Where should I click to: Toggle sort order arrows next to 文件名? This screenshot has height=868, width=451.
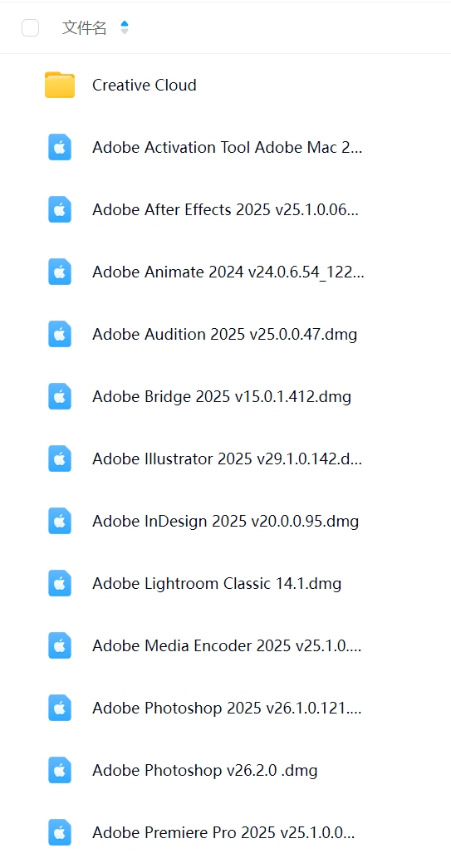point(125,27)
